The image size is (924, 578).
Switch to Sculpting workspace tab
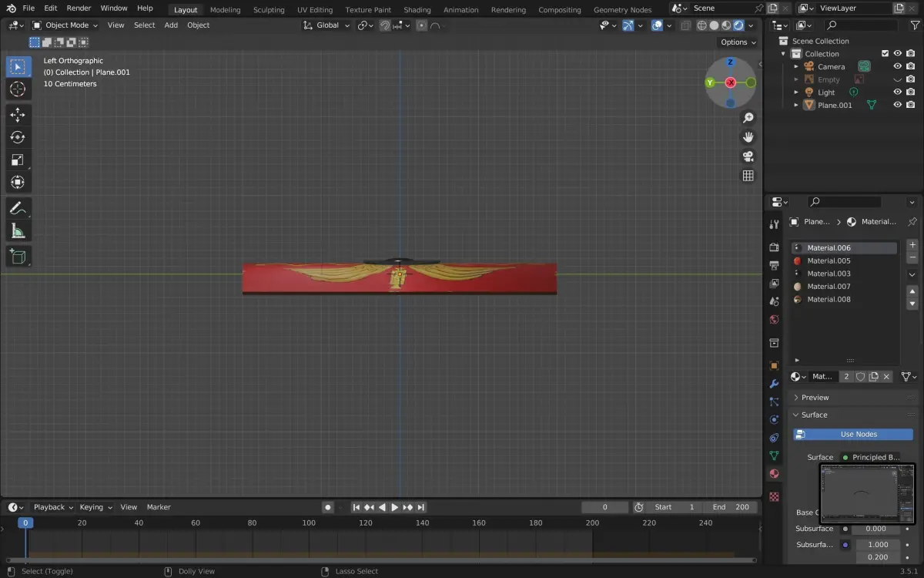coord(269,10)
